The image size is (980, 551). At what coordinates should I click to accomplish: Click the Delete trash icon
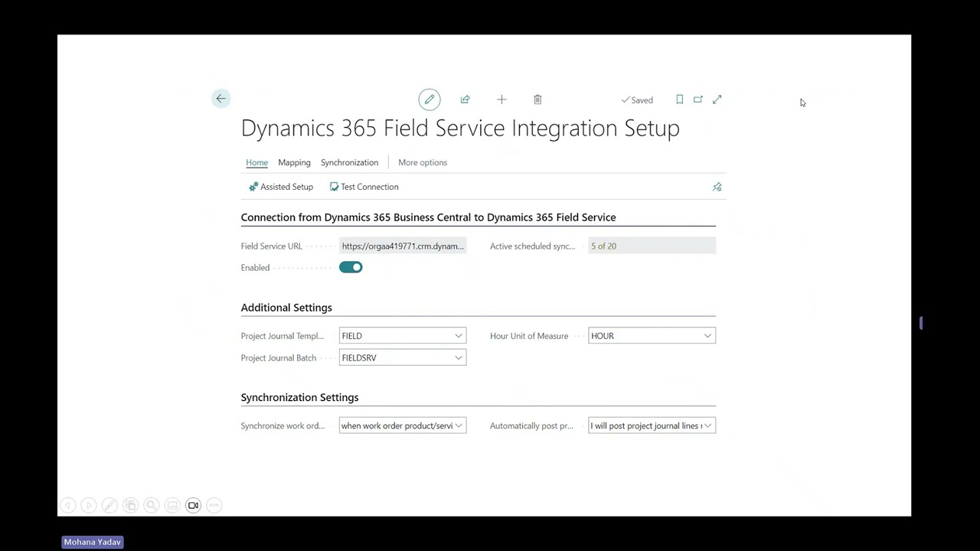537,99
